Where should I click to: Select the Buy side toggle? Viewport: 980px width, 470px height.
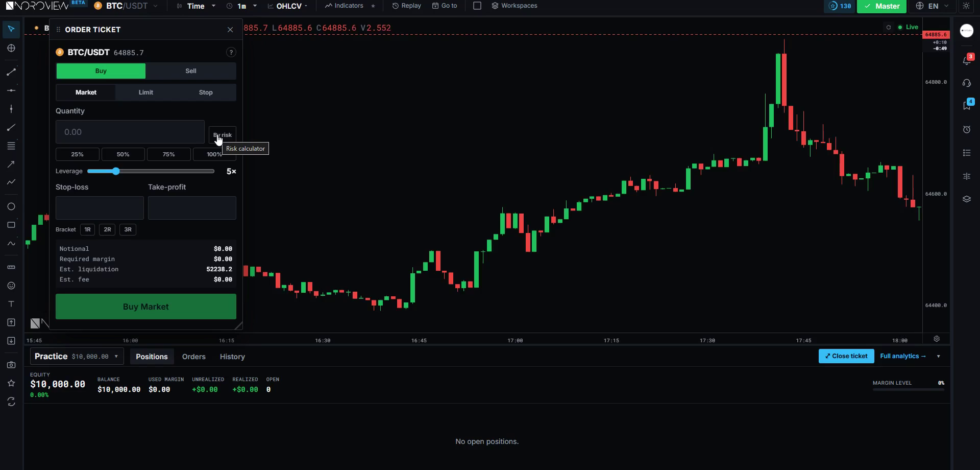click(101, 71)
